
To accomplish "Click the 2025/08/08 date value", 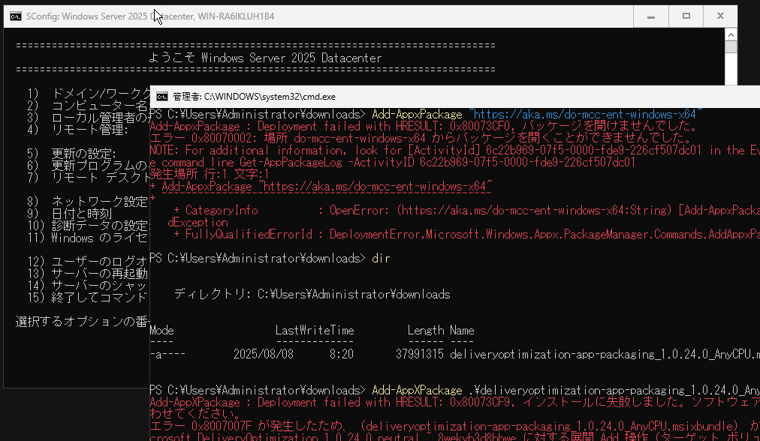I will (263, 355).
